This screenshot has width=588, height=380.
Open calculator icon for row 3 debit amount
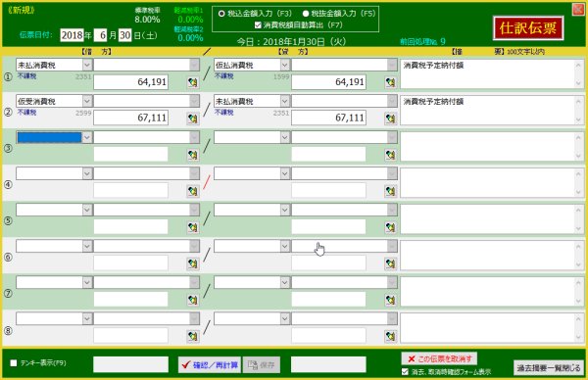click(193, 155)
